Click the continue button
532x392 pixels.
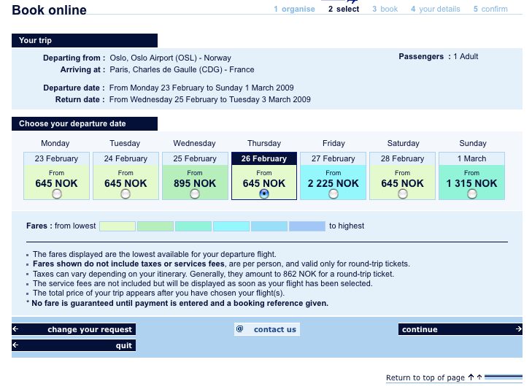460,329
